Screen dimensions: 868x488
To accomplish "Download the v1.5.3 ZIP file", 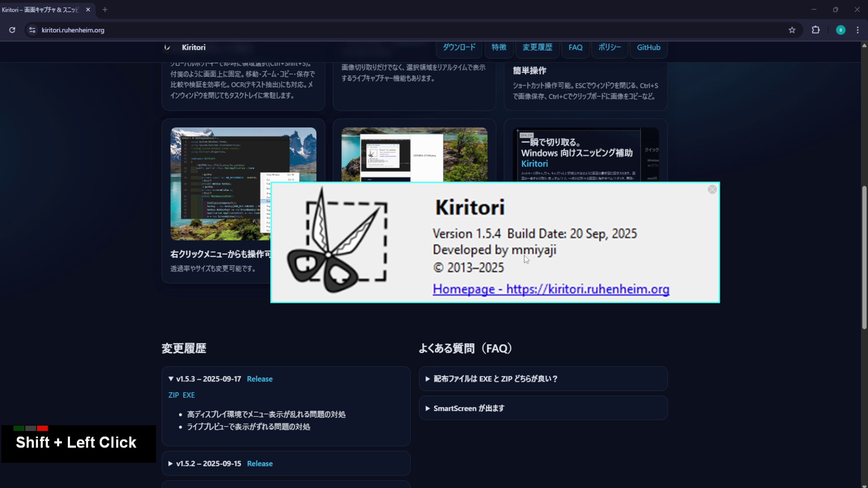I will 174,395.
